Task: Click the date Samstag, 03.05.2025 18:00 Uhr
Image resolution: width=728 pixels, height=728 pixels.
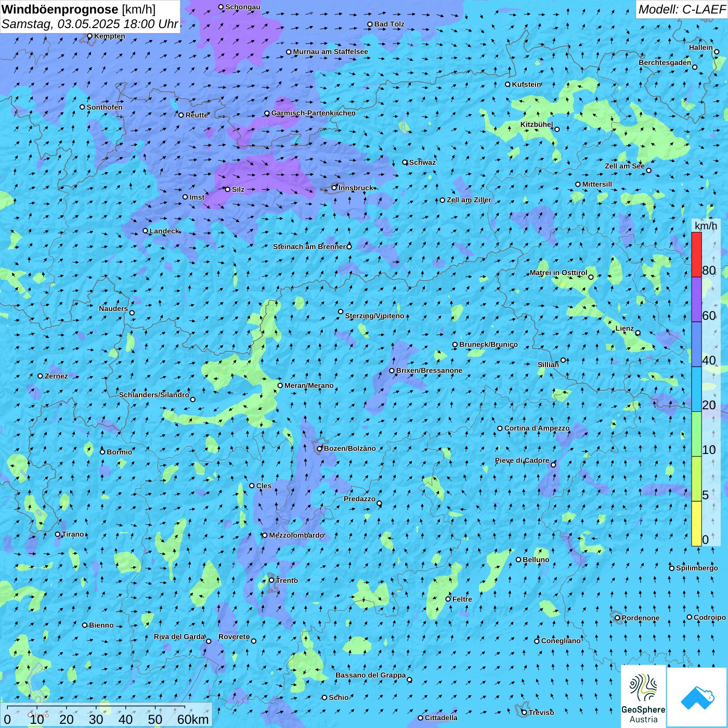Action: pyautogui.click(x=90, y=24)
